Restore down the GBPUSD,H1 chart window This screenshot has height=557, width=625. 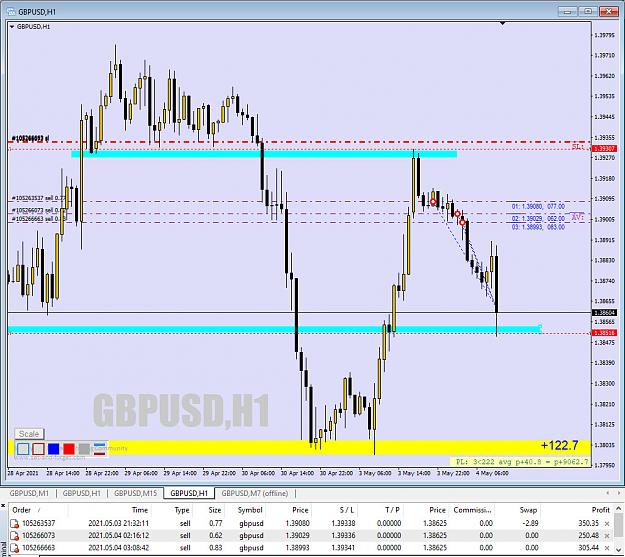588,12
